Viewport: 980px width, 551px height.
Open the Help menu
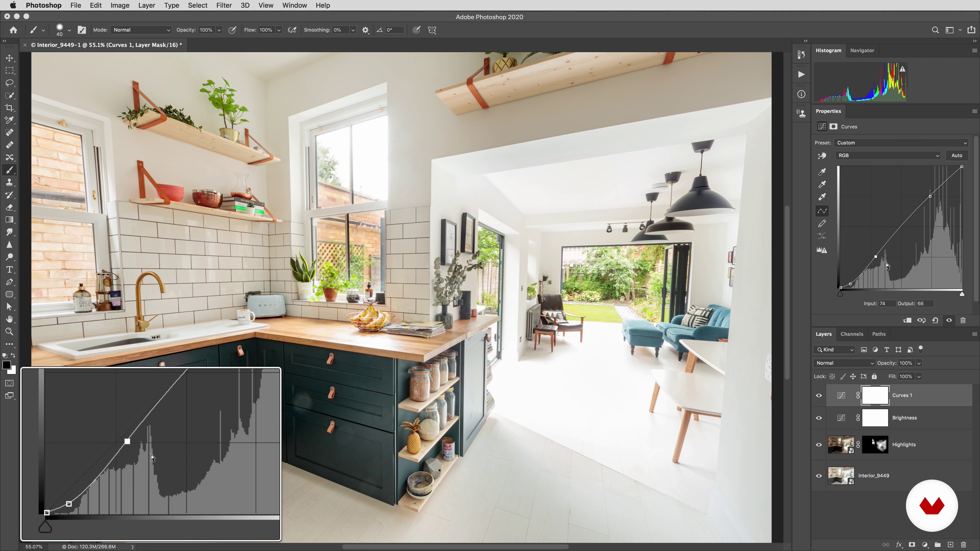(323, 5)
